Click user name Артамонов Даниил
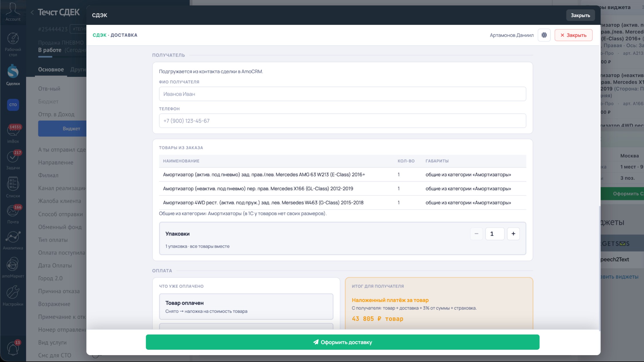644x362 pixels. [511, 35]
